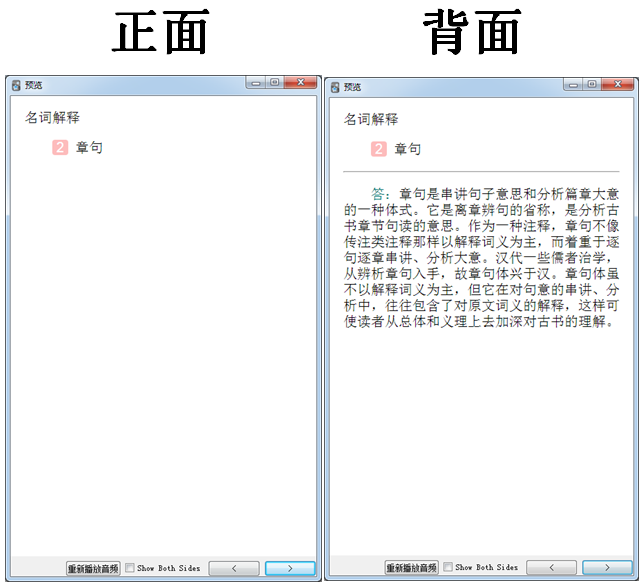Click the app icon in the front-side preview window title bar
The image size is (644, 586).
coord(16,85)
